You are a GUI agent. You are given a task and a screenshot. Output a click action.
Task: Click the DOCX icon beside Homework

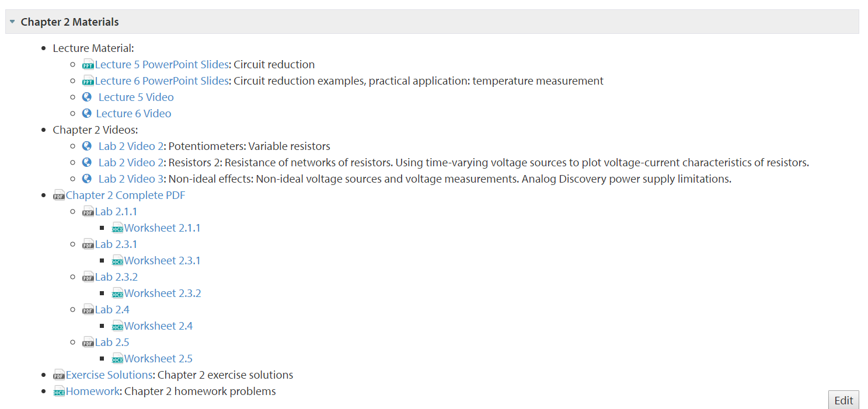(59, 391)
